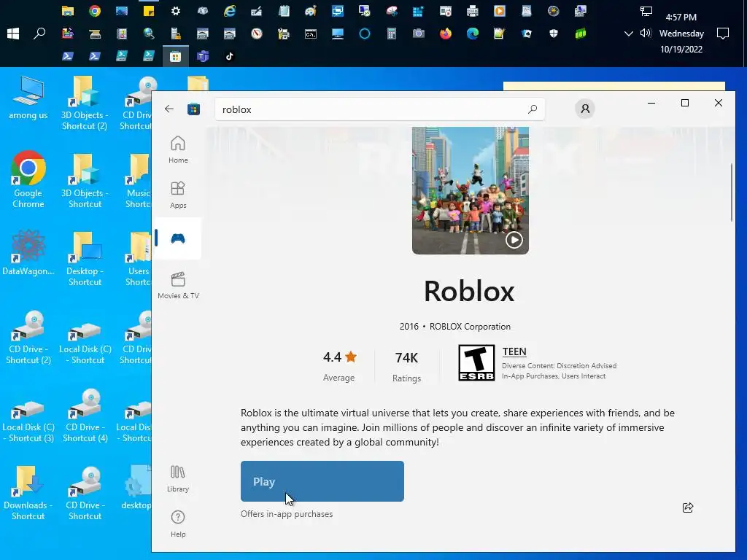Open Command Prompt from taskbar
The image size is (747, 560).
tap(311, 34)
